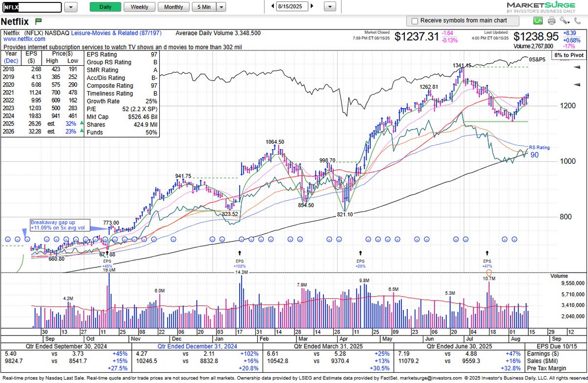This screenshot has height=383, width=588.
Task: Open the www.netflix.com link
Action: click(x=24, y=39)
